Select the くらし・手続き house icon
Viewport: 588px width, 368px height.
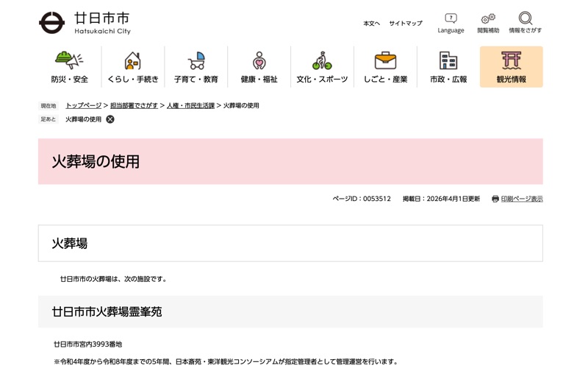(x=133, y=60)
